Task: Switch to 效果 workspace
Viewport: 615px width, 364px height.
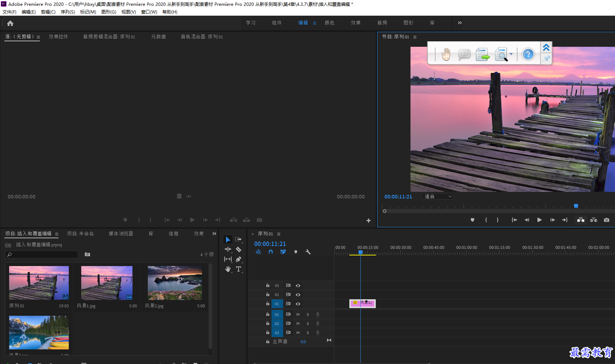Action: pos(356,23)
